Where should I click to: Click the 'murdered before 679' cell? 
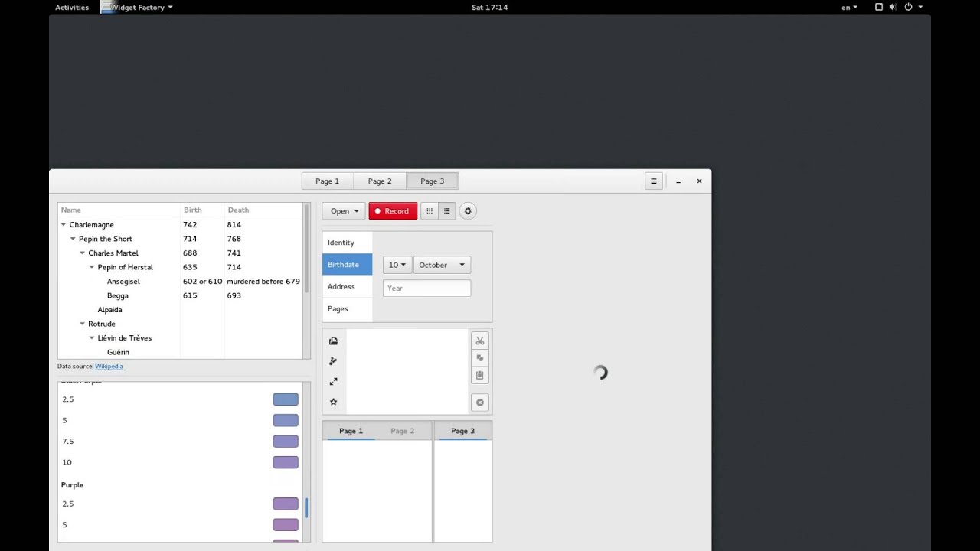pyautogui.click(x=263, y=282)
